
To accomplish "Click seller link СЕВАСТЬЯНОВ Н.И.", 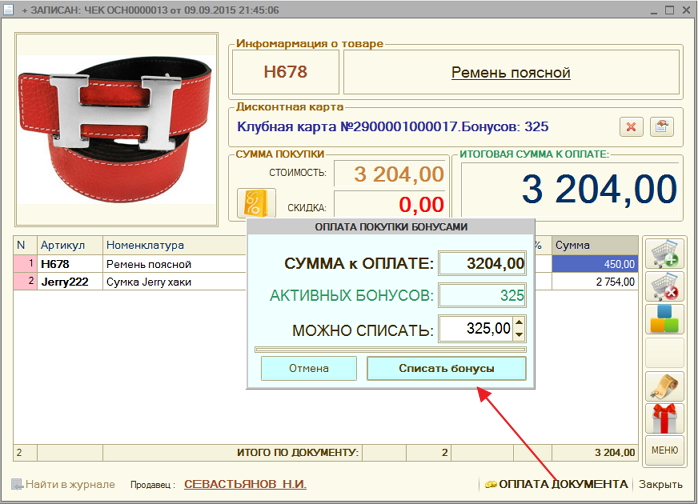I will [245, 484].
